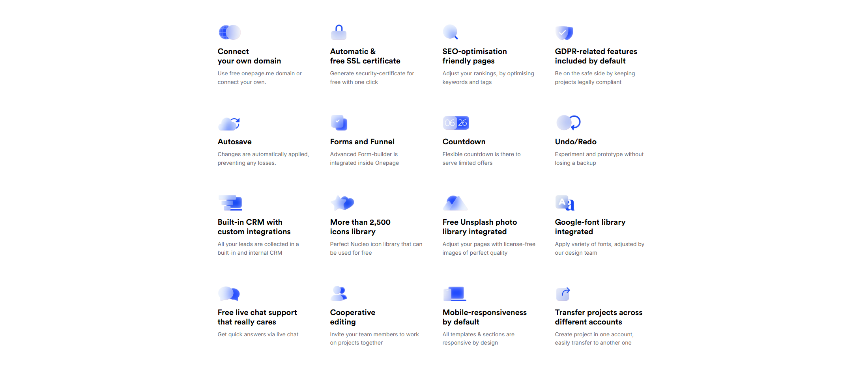Click the Countdown 06 26 timer icon
This screenshot has height=371, width=868.
pos(456,123)
